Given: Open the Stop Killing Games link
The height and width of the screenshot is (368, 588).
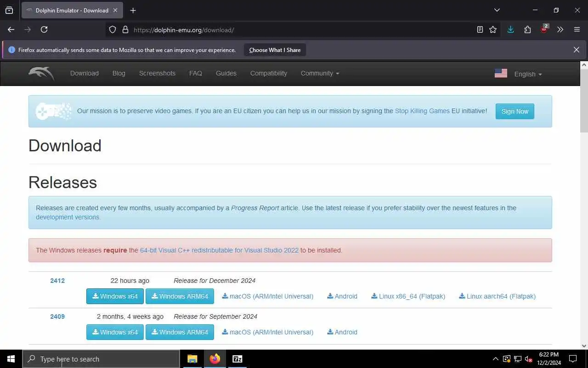Looking at the screenshot, I should click(x=422, y=111).
